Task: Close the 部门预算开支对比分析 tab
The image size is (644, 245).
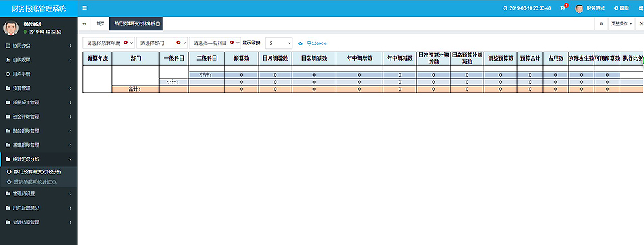Action: pyautogui.click(x=158, y=24)
